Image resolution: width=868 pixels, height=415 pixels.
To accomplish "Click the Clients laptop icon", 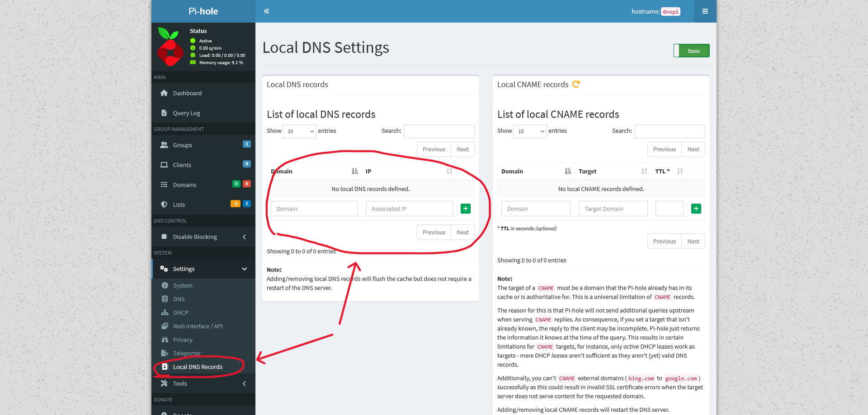I will coord(164,165).
